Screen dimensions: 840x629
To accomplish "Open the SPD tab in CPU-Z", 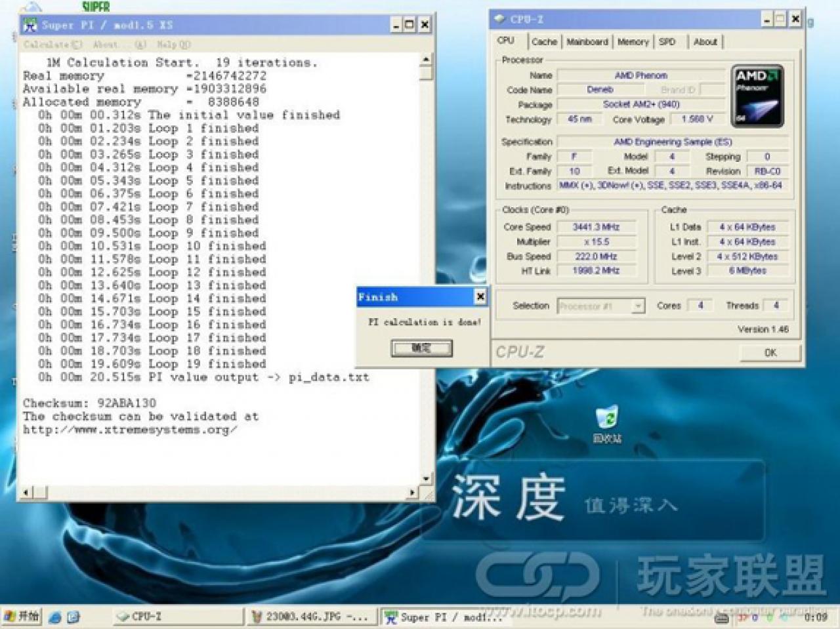I will tap(667, 42).
